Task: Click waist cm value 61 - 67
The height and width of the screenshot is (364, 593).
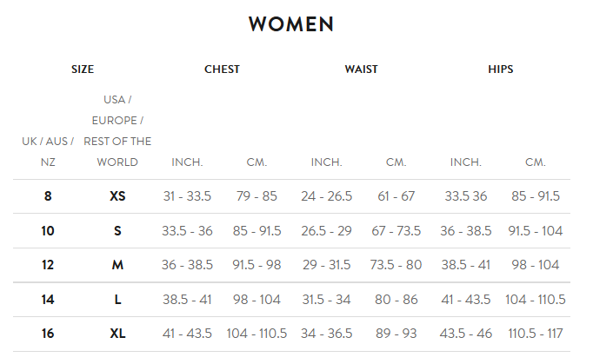Action: point(396,196)
